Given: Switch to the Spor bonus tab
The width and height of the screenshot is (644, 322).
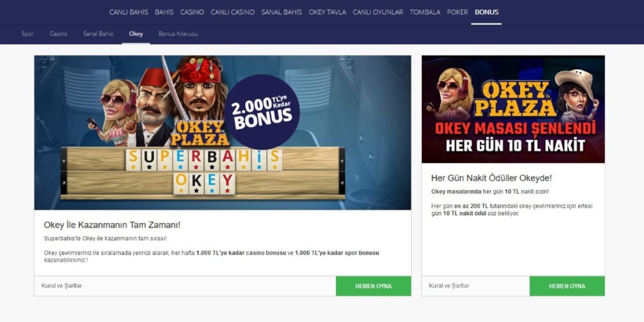Looking at the screenshot, I should tap(28, 34).
